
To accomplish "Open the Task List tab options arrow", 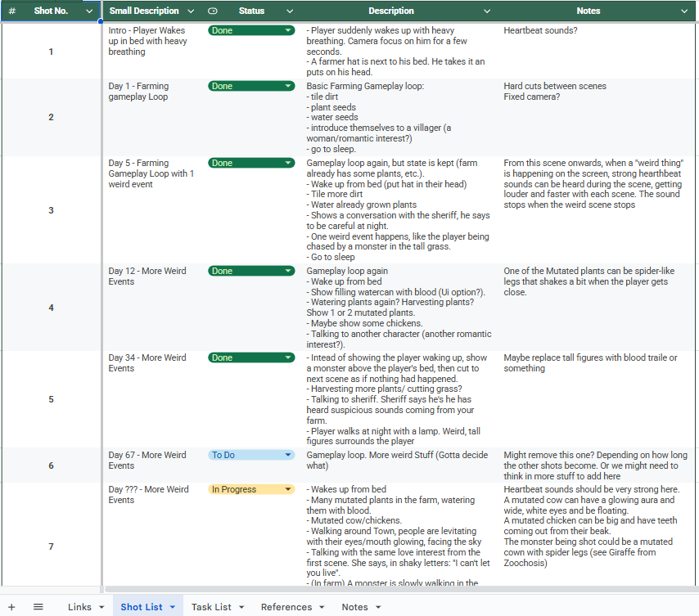I will click(x=241, y=607).
